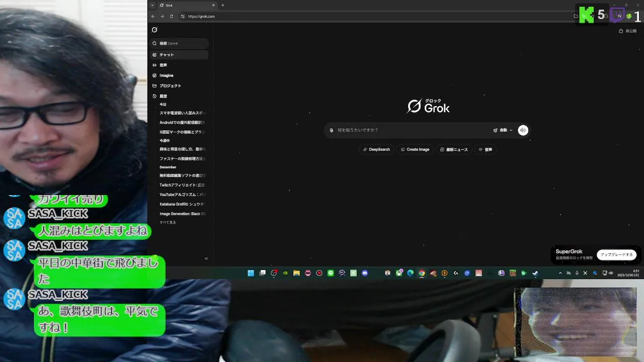Screen dimensions: 644x362
Task: Click the Create Image suggestion chip
Action: click(x=415, y=149)
